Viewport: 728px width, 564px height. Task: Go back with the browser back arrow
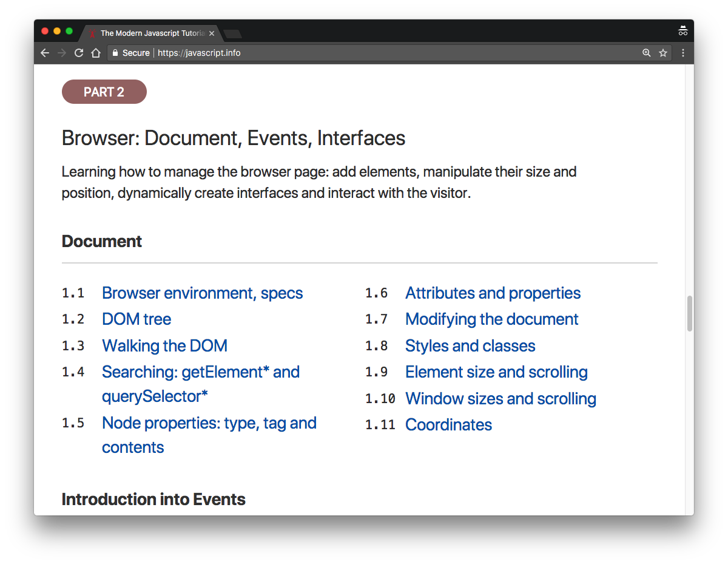pyautogui.click(x=45, y=53)
